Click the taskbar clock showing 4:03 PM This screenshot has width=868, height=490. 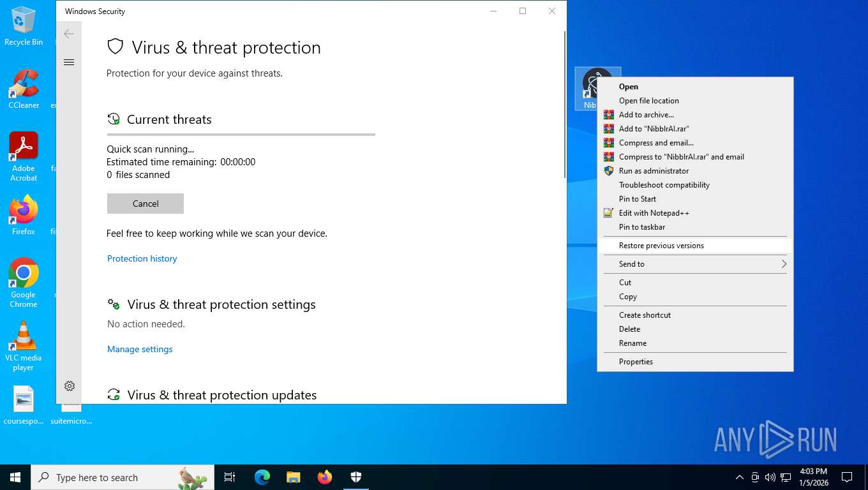point(814,477)
